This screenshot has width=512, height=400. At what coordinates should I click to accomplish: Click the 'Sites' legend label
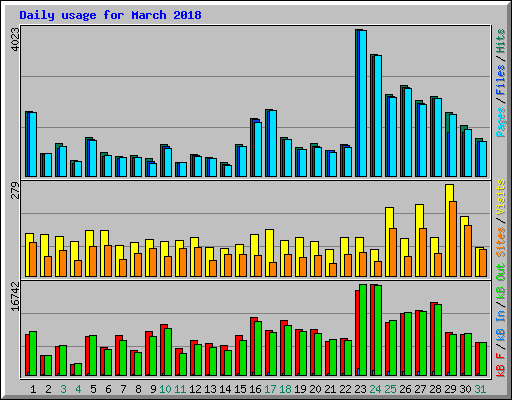click(x=501, y=242)
